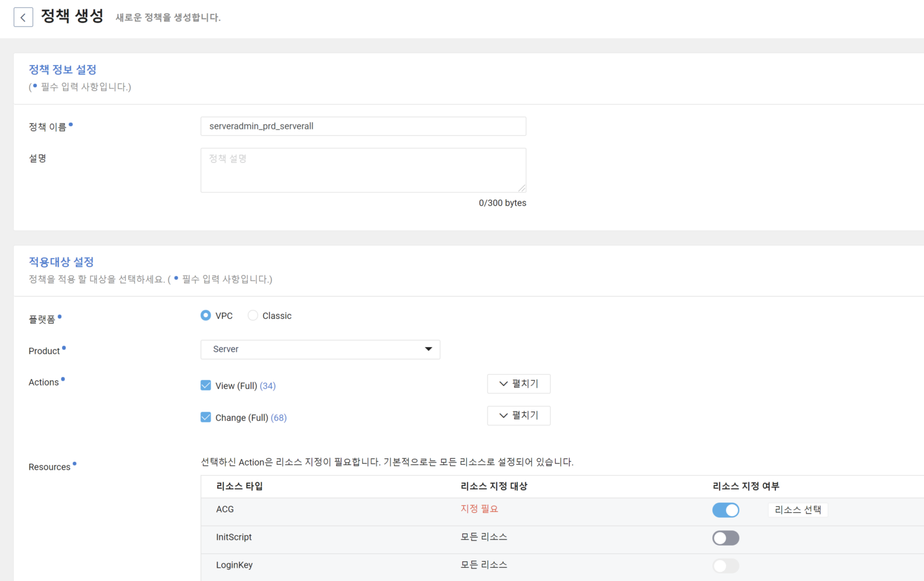
Task: Click the 지정 필요 link for ACG
Action: 478,508
